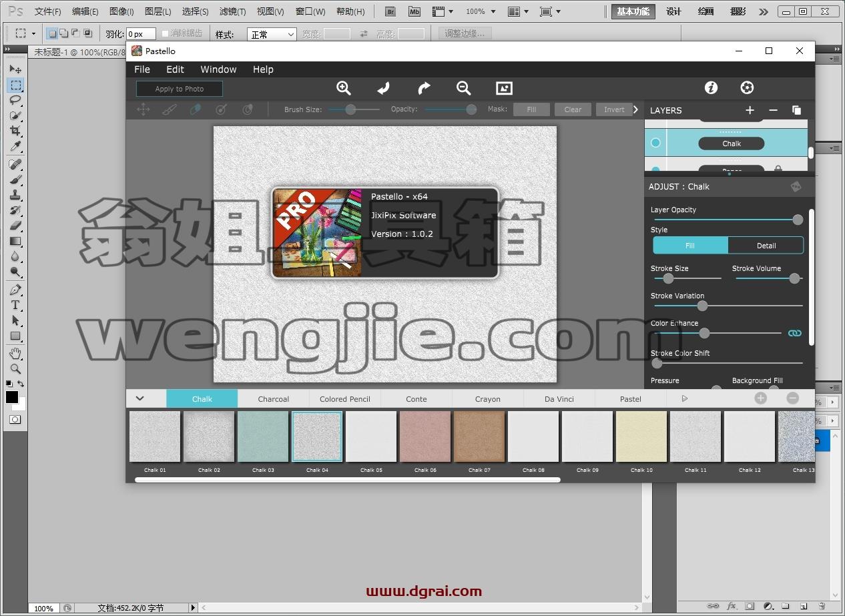Select the Detail style option
This screenshot has width=845, height=616.
click(x=766, y=246)
